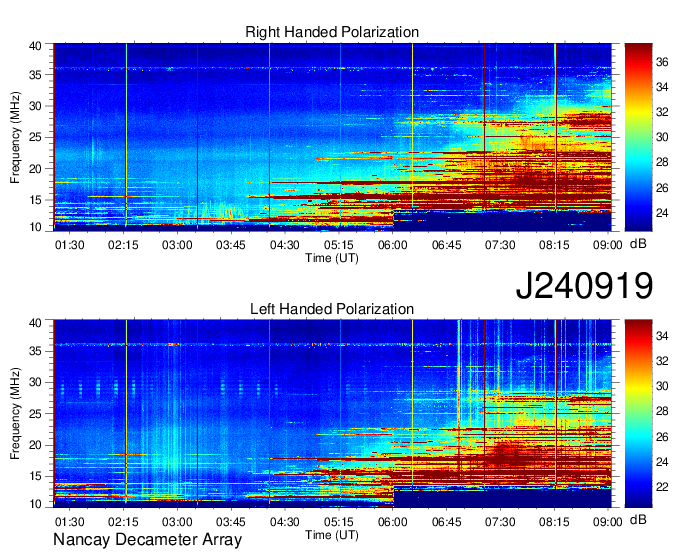680x552 pixels.
Task: Click the "08:15" time tick on the Right Handed plot
Action: (x=554, y=245)
